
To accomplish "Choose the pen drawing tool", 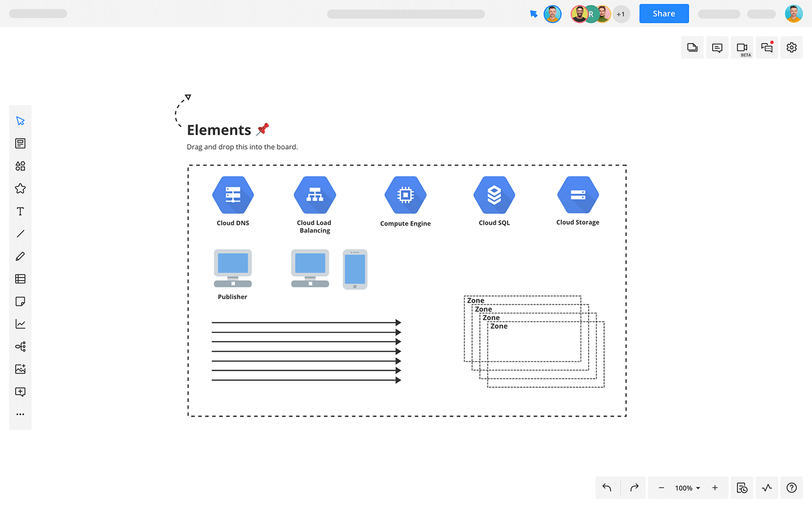I will click(20, 256).
